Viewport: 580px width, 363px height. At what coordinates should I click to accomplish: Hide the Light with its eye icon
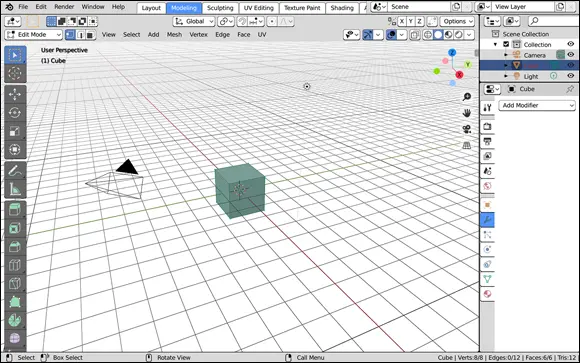(571, 76)
